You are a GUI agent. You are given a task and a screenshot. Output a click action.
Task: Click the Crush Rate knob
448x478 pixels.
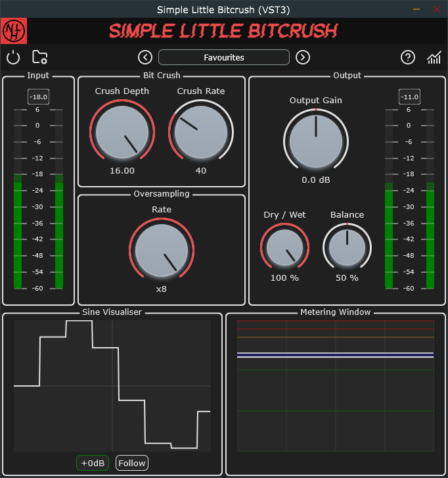pos(201,132)
